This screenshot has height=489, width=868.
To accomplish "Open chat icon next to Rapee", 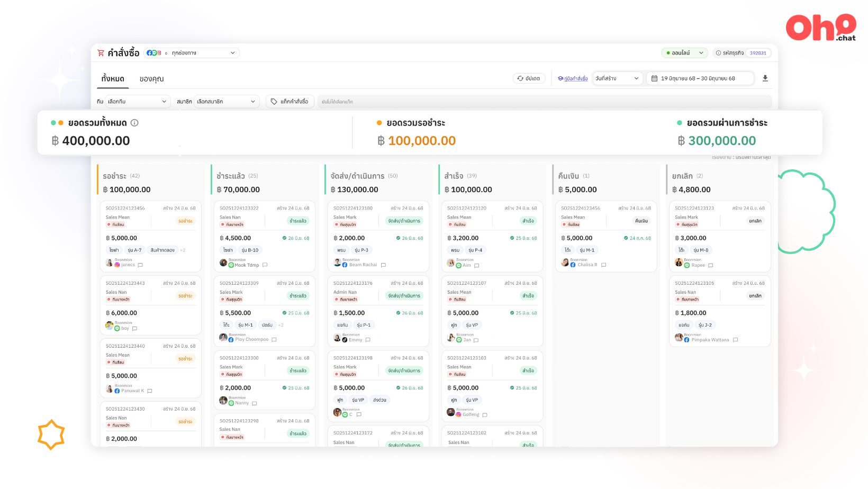I will [711, 266].
